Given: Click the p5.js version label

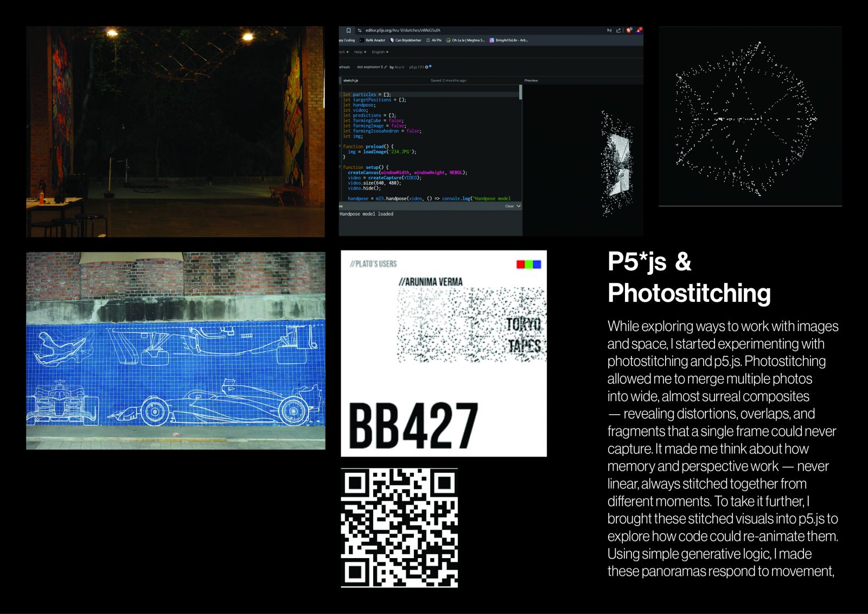Looking at the screenshot, I should click(416, 67).
